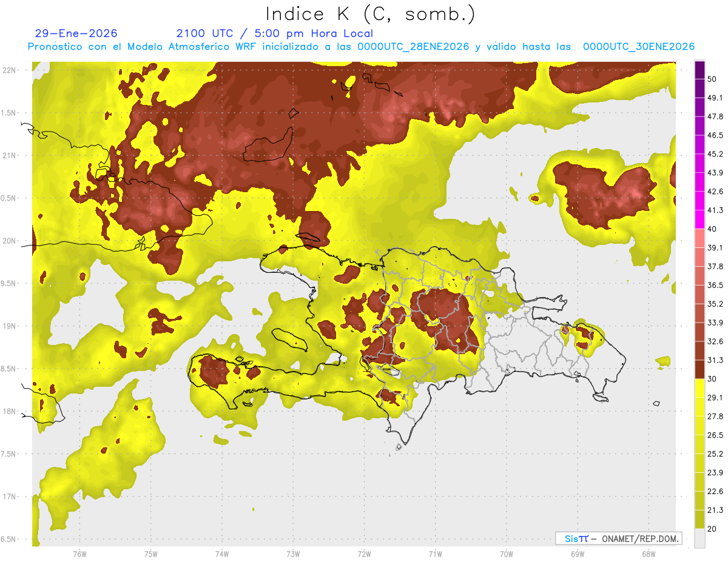Click the '71W' longitude label
The width and height of the screenshot is (728, 562).
tap(435, 554)
